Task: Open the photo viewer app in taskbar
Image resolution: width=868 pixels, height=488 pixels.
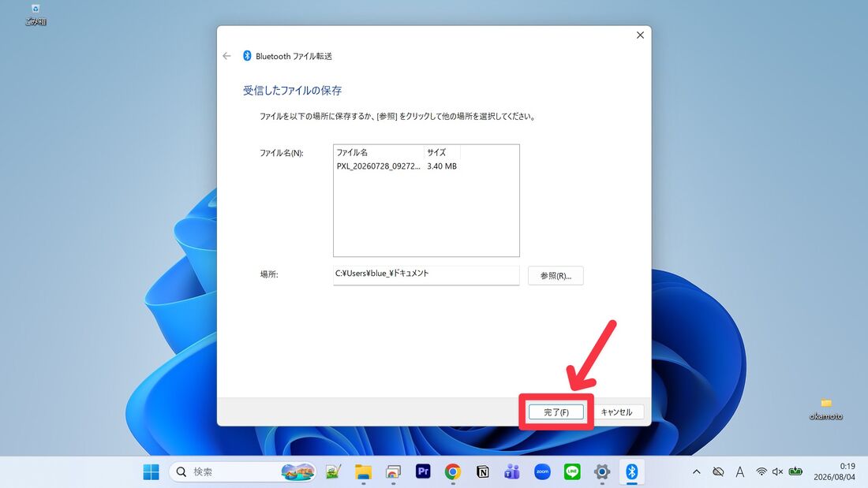Action: click(x=393, y=472)
